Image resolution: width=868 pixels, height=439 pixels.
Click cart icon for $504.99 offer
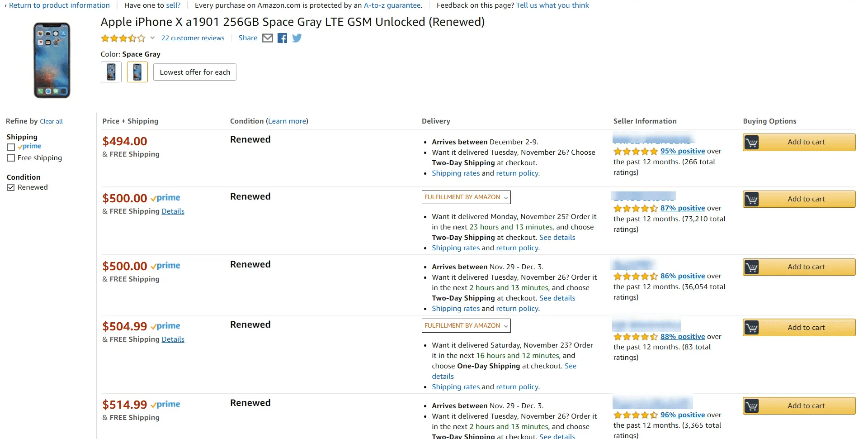751,328
